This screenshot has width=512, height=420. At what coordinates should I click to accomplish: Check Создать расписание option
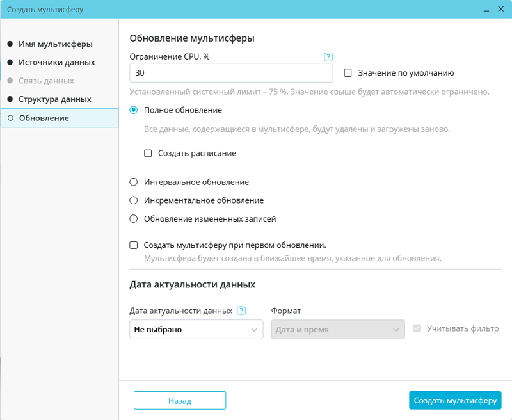(148, 154)
